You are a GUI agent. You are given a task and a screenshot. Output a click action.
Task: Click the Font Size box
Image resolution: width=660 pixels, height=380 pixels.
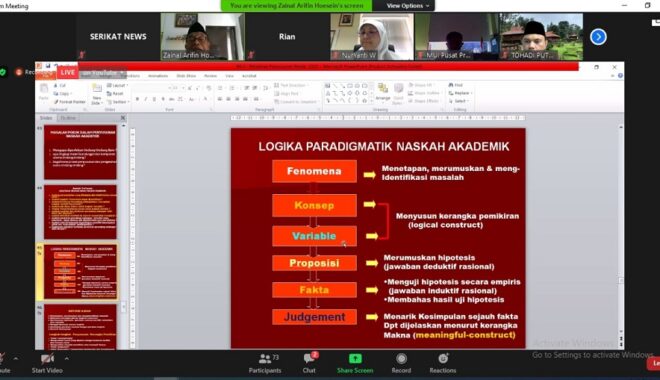(x=177, y=88)
